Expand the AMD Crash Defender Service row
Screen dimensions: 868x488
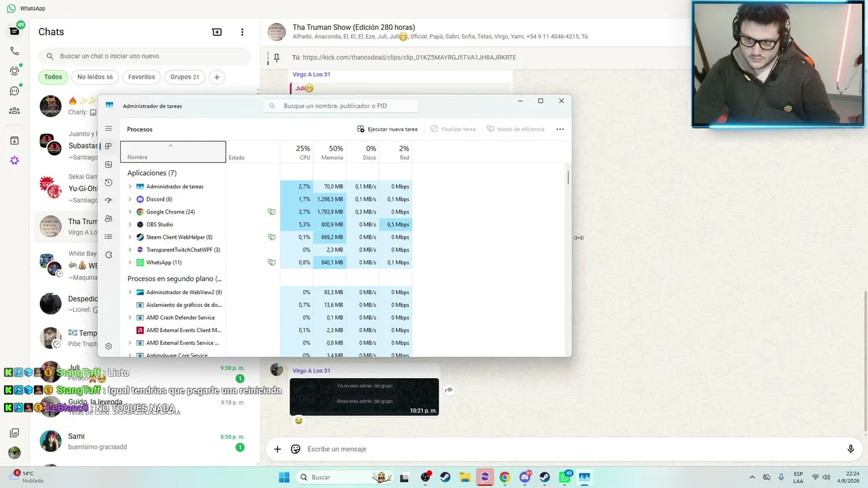click(130, 317)
